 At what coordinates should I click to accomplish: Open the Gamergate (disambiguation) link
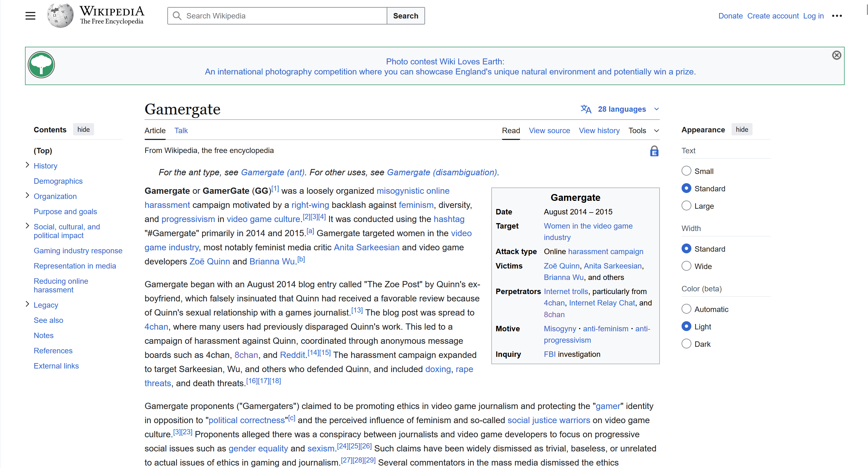click(442, 172)
